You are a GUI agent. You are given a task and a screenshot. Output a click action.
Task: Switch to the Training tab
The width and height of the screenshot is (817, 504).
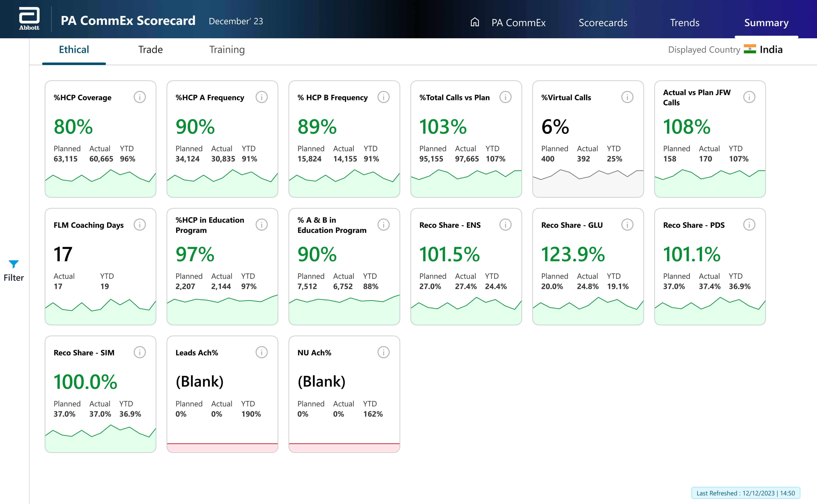pos(227,50)
